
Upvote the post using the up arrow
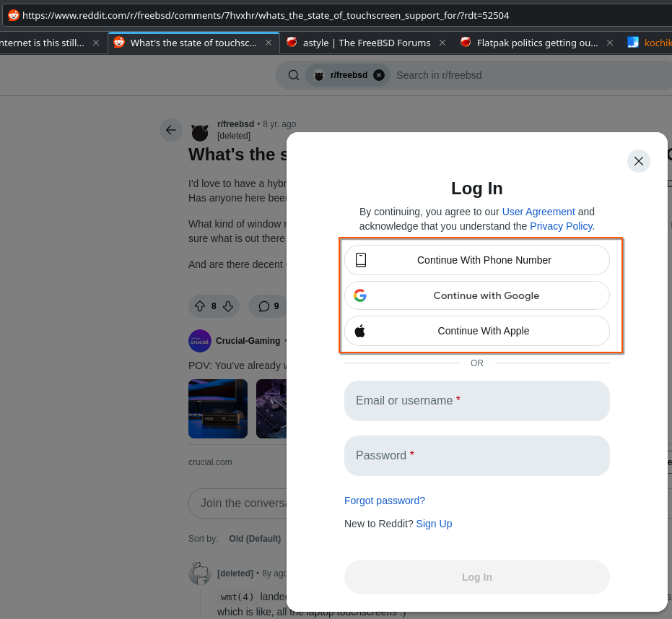pos(200,306)
